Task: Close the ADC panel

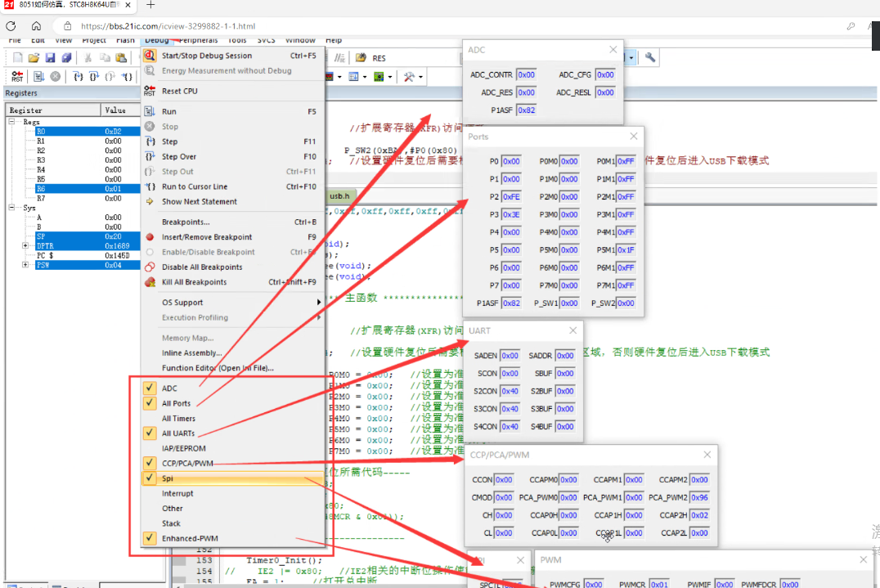Action: (613, 49)
